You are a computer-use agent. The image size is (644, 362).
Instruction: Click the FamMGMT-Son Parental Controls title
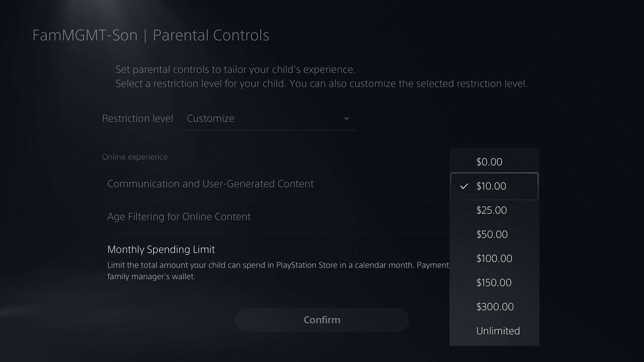coord(151,35)
